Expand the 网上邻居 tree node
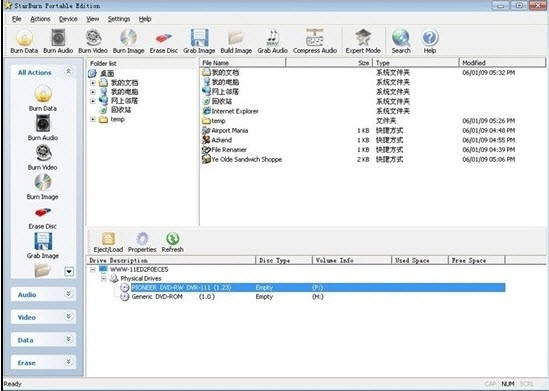 pos(93,101)
